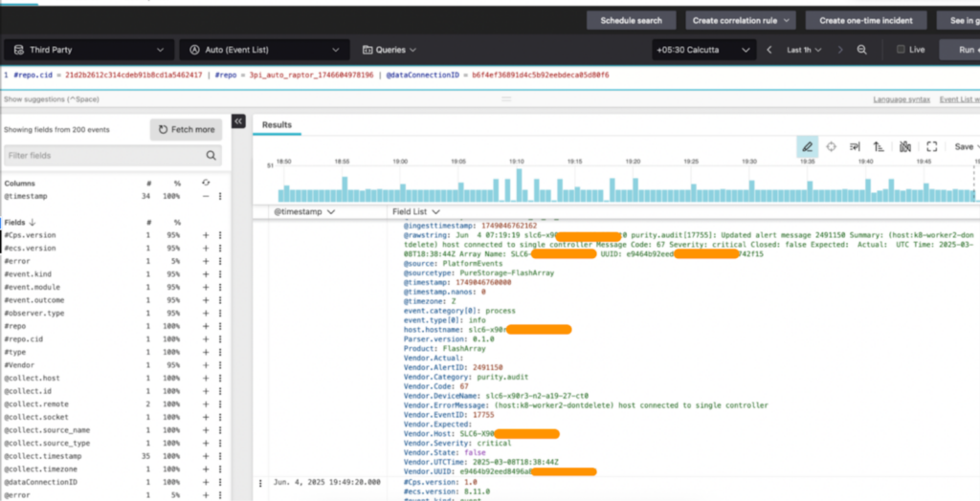Click into the query editor line
The height and width of the screenshot is (501, 980).
point(490,75)
